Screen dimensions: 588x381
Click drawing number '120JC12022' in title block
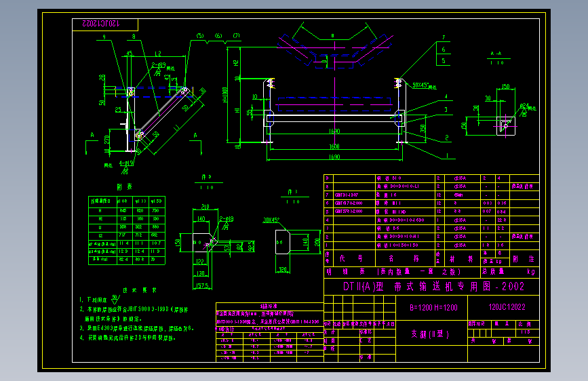507,307
